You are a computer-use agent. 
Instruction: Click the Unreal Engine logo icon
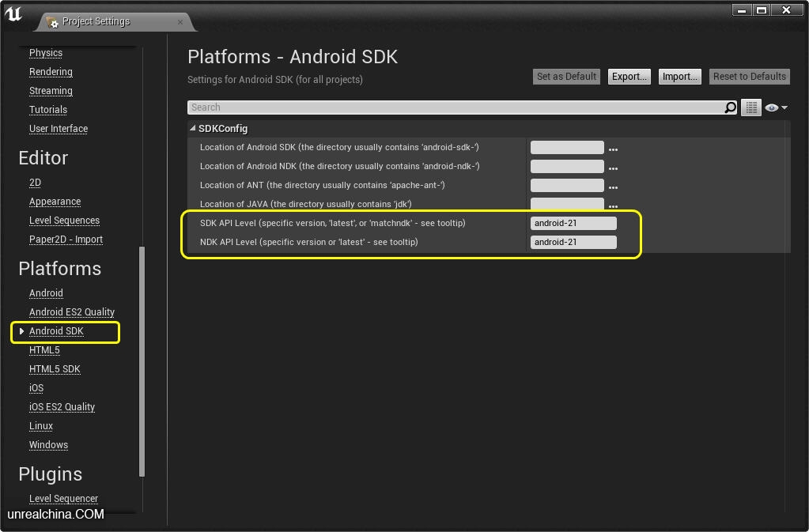pyautogui.click(x=13, y=13)
